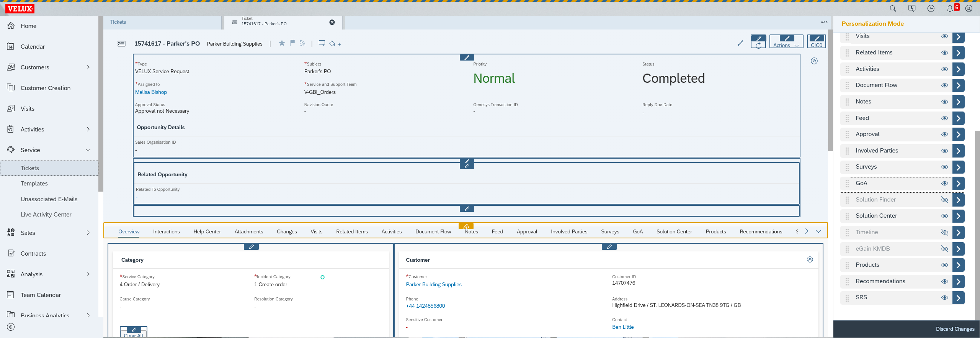Viewport: 980px width, 338px height.
Task: Click the Calendar icon in the sidebar
Action: [x=11, y=46]
